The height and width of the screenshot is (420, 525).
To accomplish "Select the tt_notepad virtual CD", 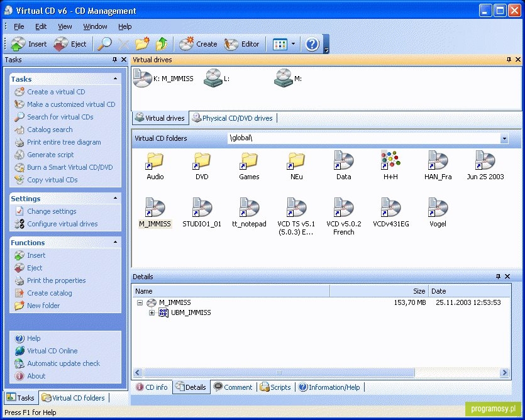I will point(249,213).
